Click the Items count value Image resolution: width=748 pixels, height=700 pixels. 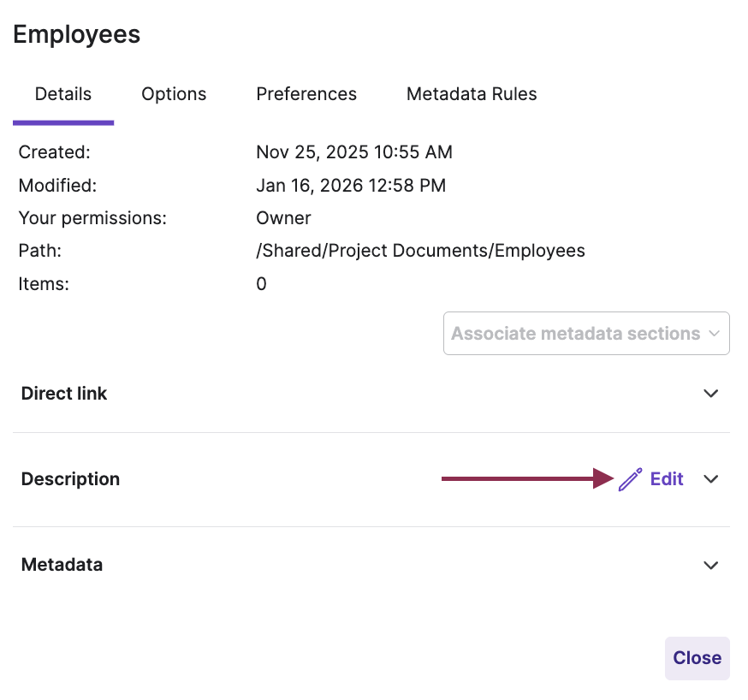pyautogui.click(x=261, y=283)
